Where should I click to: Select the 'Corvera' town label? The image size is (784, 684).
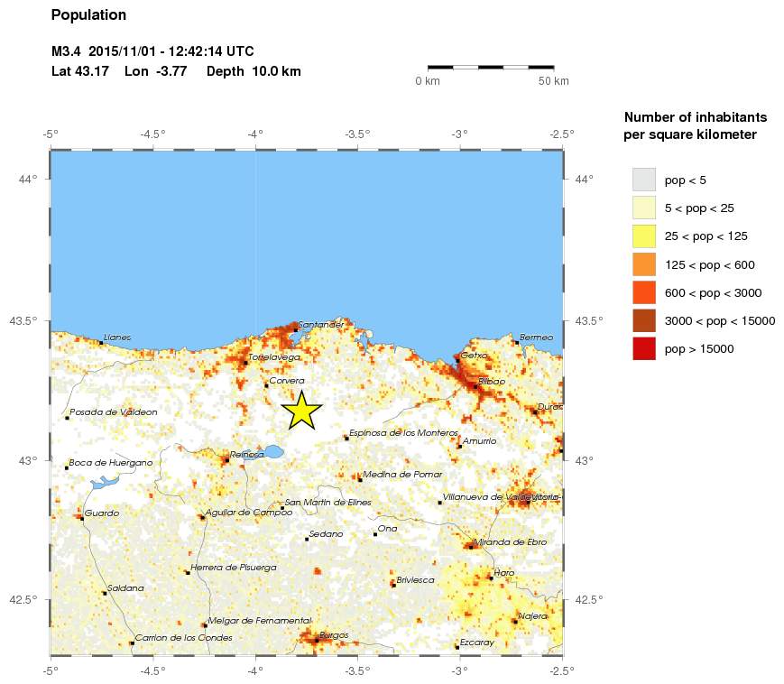[287, 381]
